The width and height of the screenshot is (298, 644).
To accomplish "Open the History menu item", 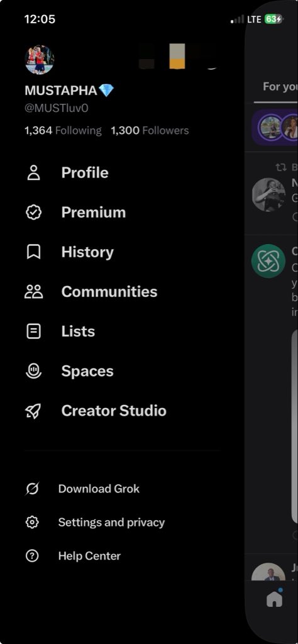I will pos(87,252).
